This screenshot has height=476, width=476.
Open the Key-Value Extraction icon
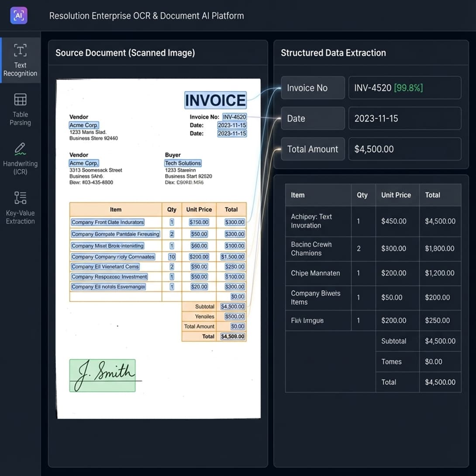pos(20,198)
